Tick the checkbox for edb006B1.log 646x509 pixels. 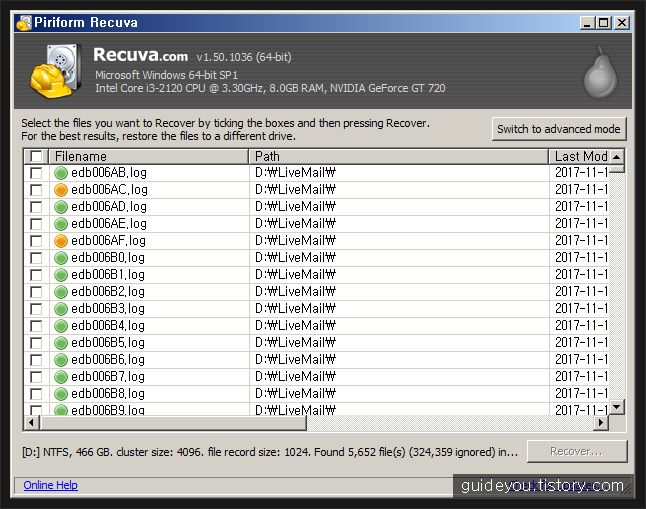pos(36,275)
